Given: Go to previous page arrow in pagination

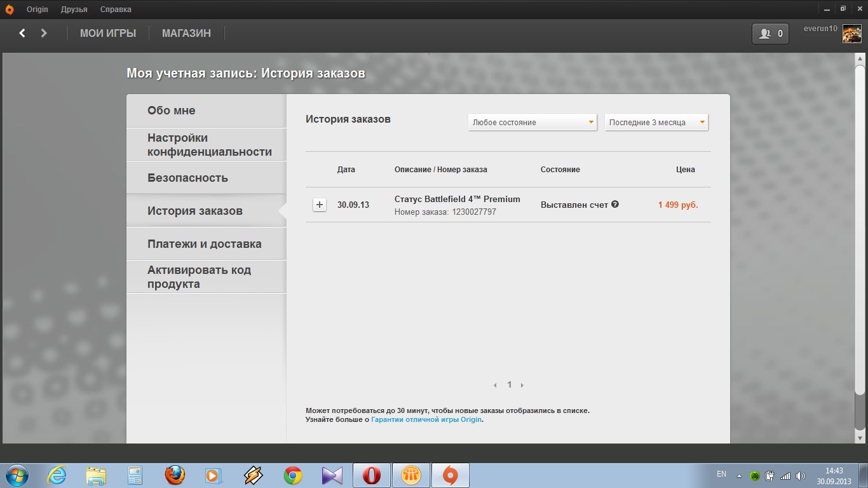Looking at the screenshot, I should pos(496,385).
